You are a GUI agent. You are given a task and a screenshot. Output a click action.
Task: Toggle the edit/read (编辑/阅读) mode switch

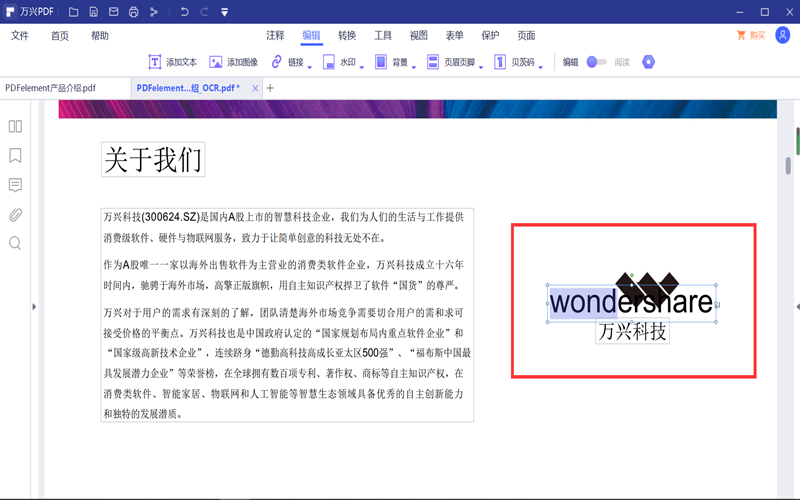(x=596, y=62)
